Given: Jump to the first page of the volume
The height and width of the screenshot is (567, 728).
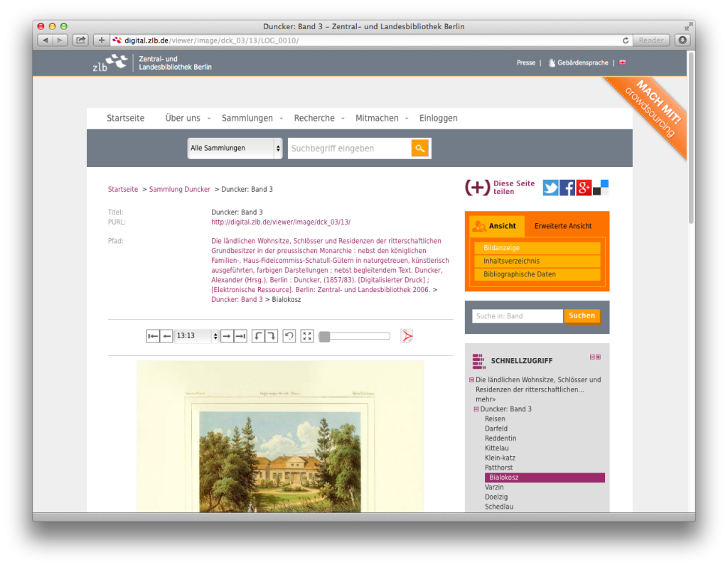Looking at the screenshot, I should [153, 336].
